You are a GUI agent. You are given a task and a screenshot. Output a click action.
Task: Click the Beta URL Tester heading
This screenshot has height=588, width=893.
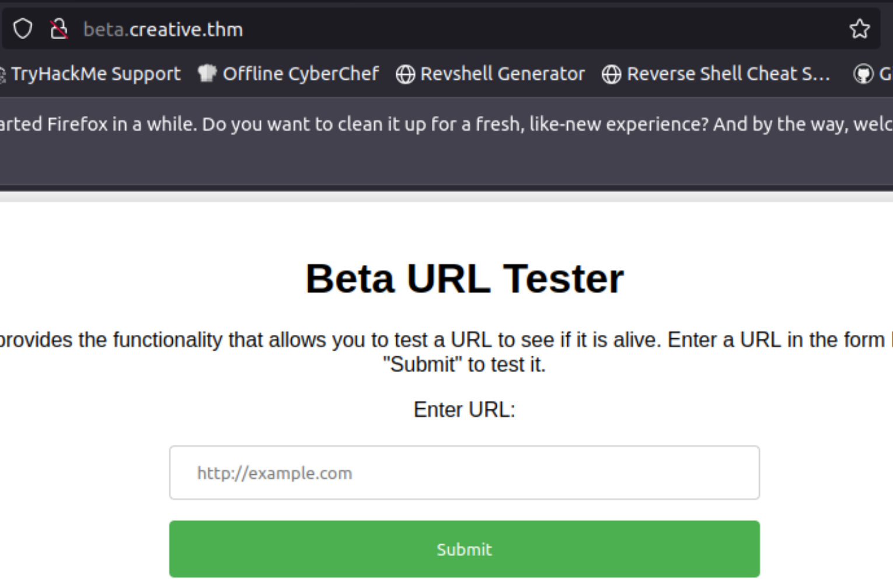coord(465,278)
